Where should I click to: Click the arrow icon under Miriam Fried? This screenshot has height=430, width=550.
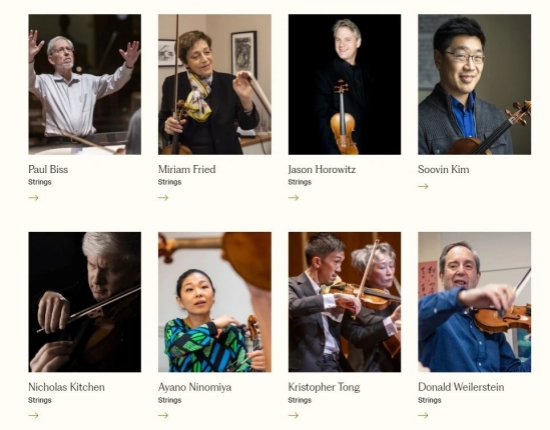pyautogui.click(x=163, y=198)
